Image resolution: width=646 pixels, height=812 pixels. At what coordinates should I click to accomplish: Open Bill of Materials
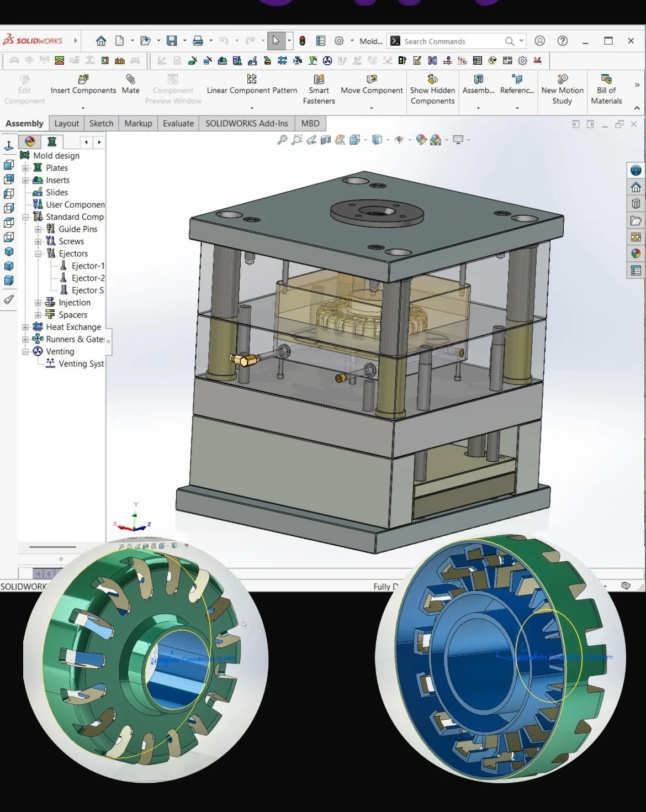tap(606, 80)
